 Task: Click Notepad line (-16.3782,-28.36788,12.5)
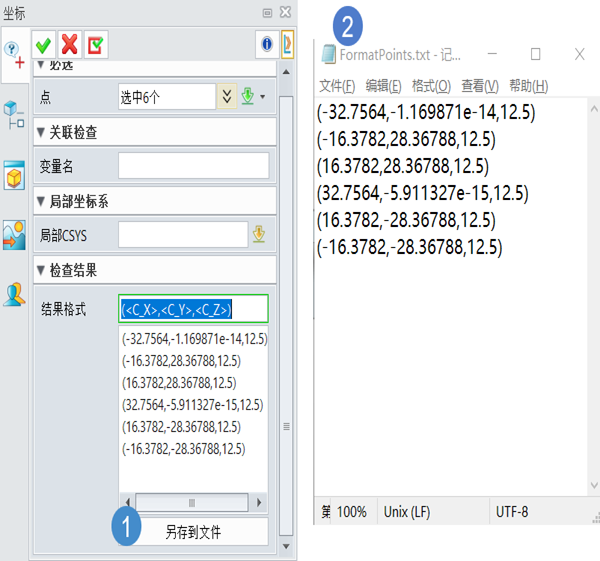click(409, 247)
